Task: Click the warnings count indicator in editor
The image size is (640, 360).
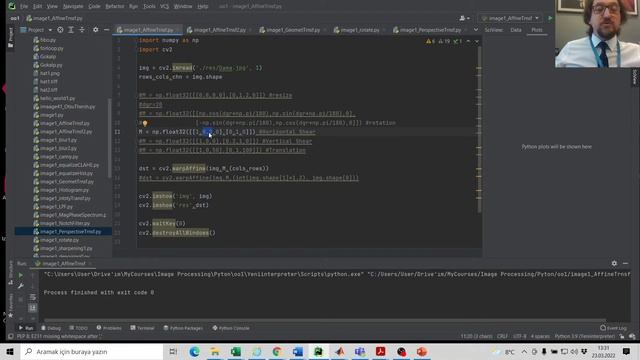Action: (x=430, y=41)
